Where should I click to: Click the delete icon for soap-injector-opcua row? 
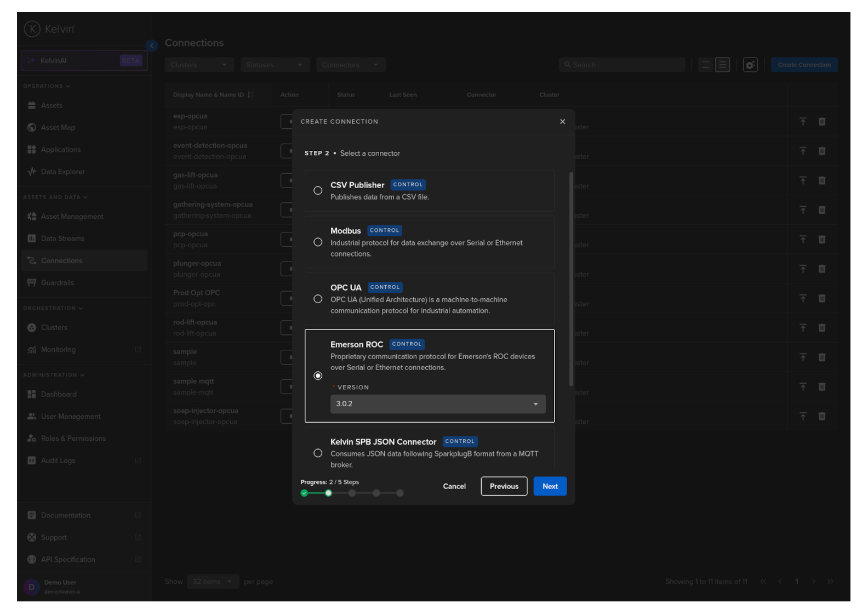pyautogui.click(x=821, y=416)
